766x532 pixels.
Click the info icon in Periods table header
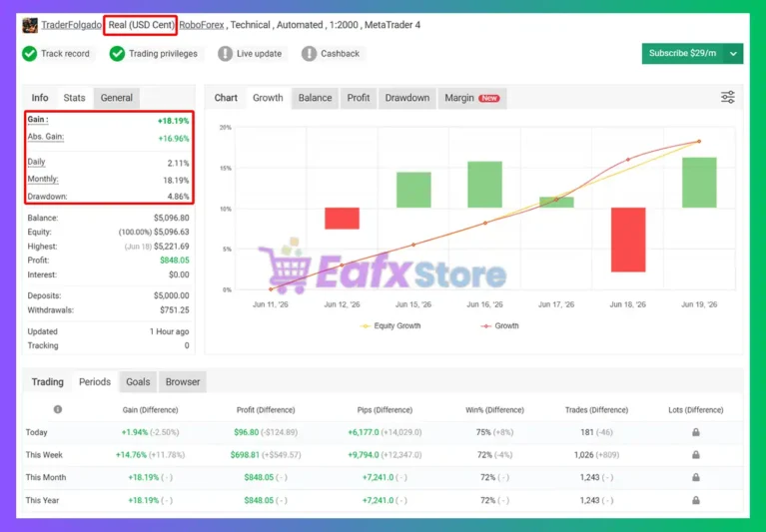coord(58,409)
